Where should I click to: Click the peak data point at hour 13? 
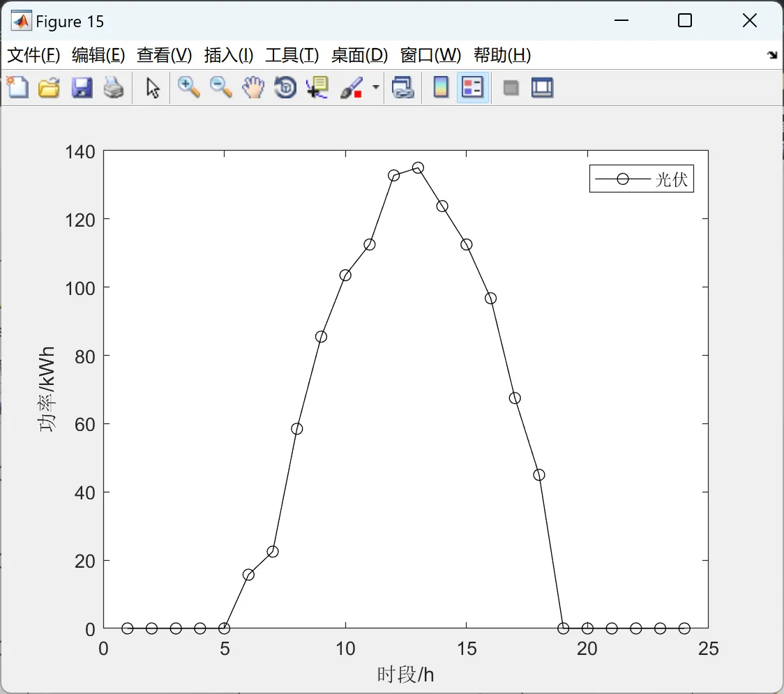[418, 167]
